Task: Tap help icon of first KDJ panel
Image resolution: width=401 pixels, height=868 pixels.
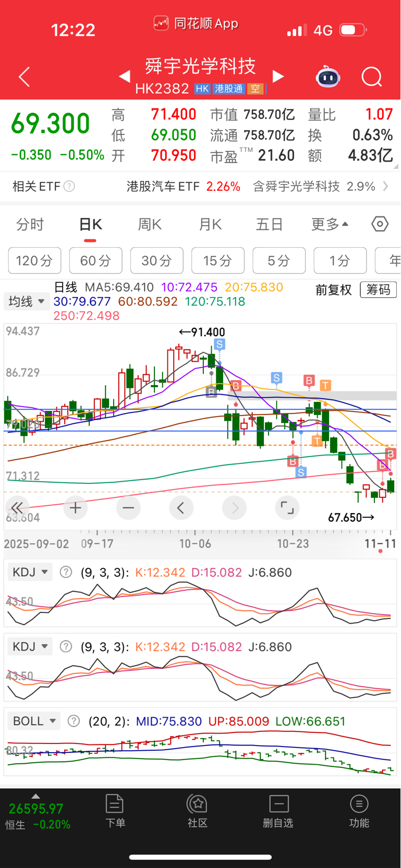Action: [66, 572]
